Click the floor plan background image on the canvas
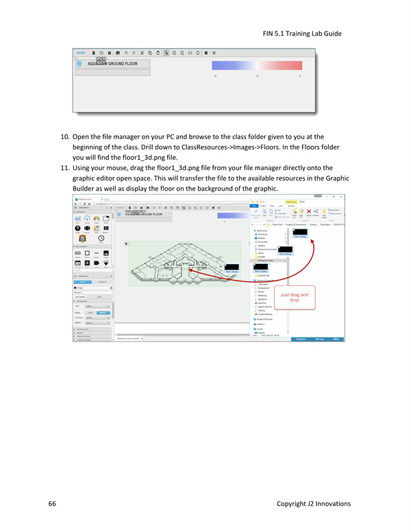 click(185, 264)
